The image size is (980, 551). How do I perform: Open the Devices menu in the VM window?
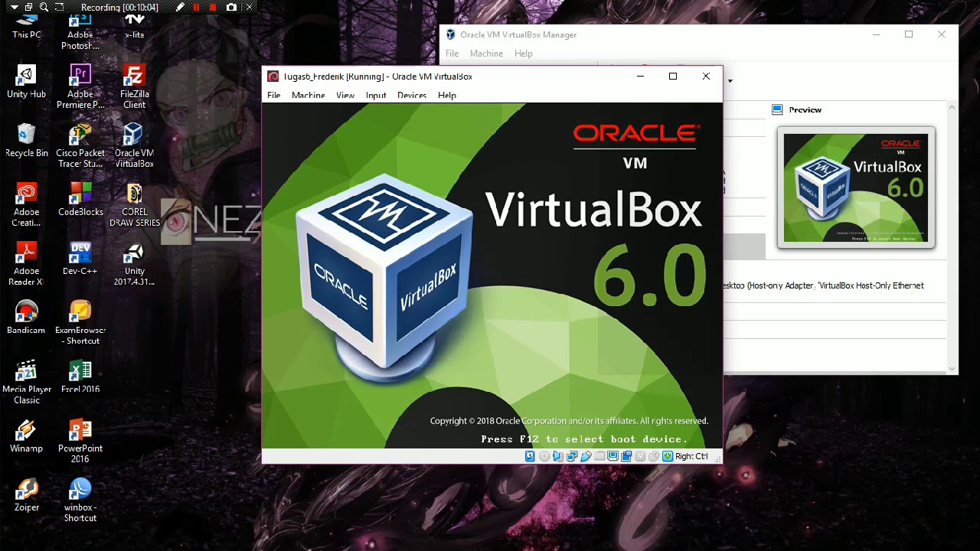[412, 96]
